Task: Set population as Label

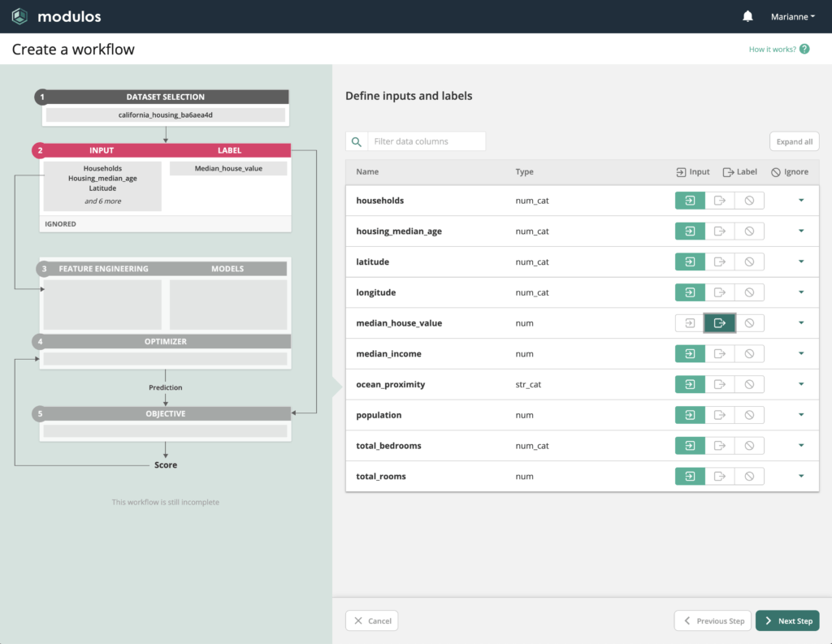Action: 720,415
